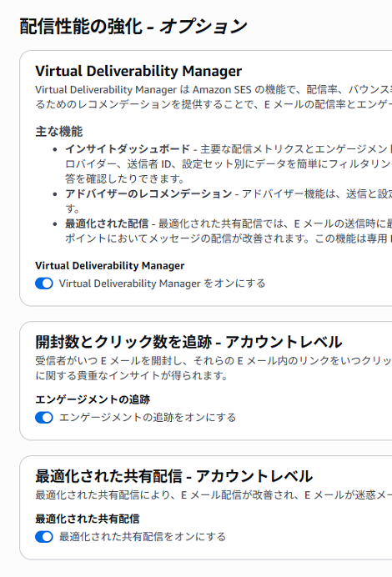Click bullet text 'アドバイザーのレコメンデーション'
The height and width of the screenshot is (577, 392).
pyautogui.click(x=148, y=193)
